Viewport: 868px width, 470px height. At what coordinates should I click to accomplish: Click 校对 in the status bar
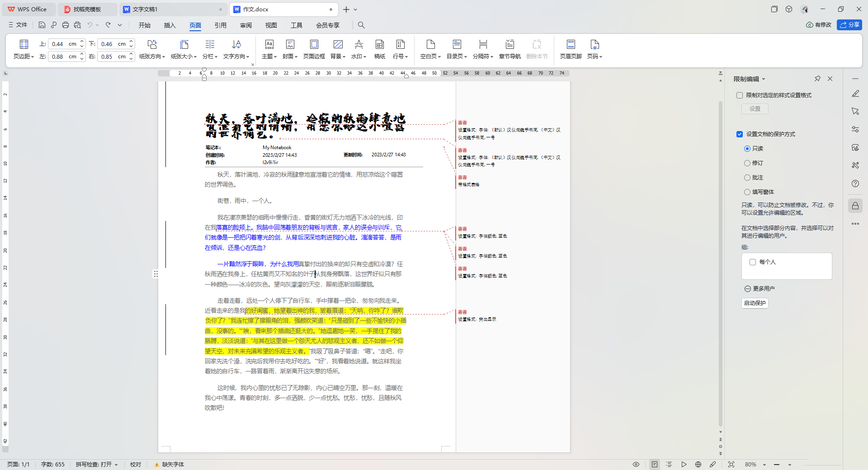coord(136,464)
